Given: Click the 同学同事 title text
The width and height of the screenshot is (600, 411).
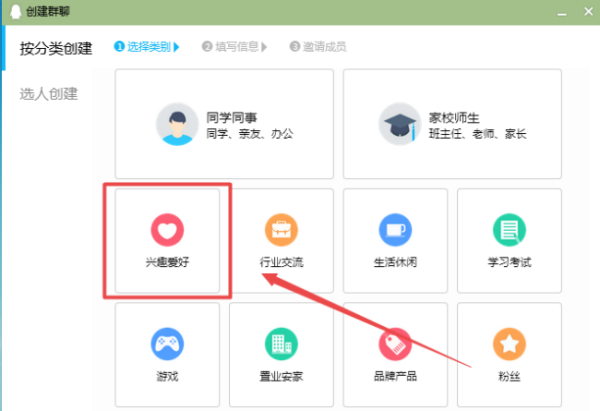Looking at the screenshot, I should 232,117.
